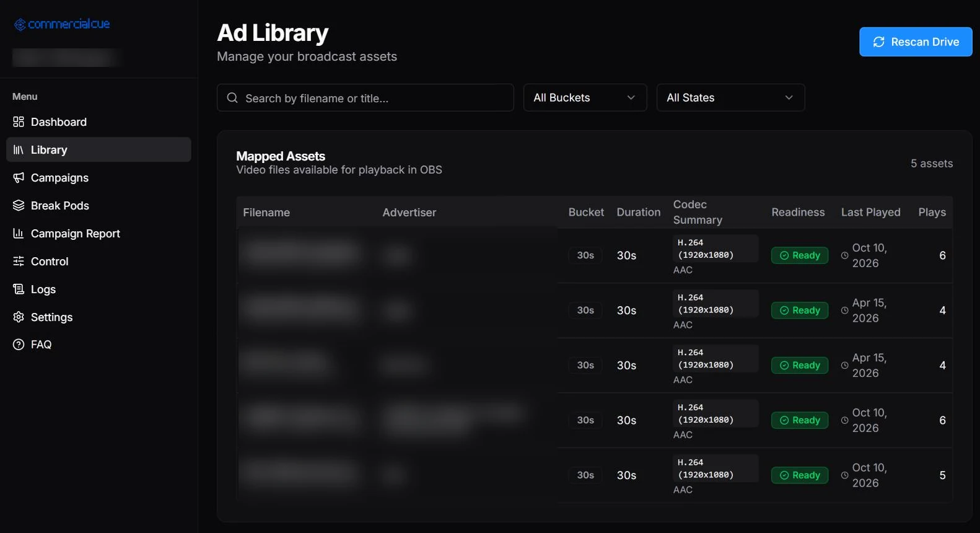Image resolution: width=980 pixels, height=533 pixels.
Task: Click Ready badge in first asset row
Action: [x=800, y=255]
